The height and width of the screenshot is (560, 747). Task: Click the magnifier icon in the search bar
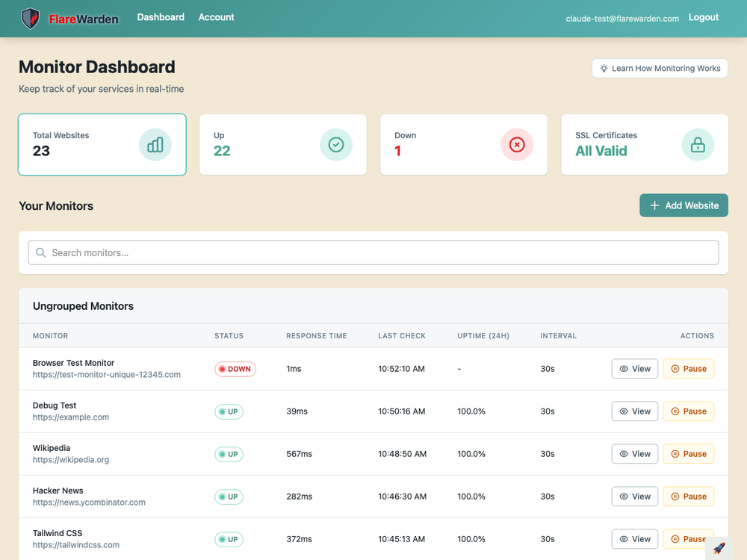(41, 252)
